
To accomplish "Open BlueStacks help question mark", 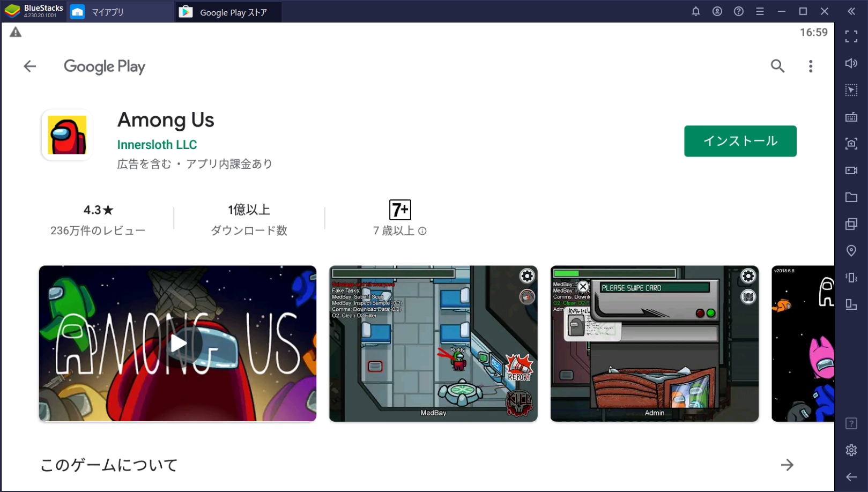I will tap(739, 11).
